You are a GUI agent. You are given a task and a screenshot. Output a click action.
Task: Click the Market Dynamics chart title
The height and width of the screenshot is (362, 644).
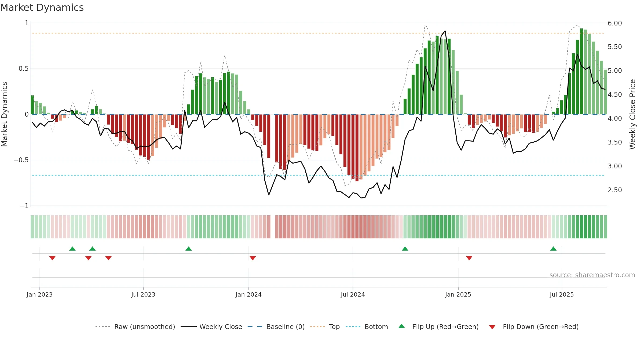point(42,8)
